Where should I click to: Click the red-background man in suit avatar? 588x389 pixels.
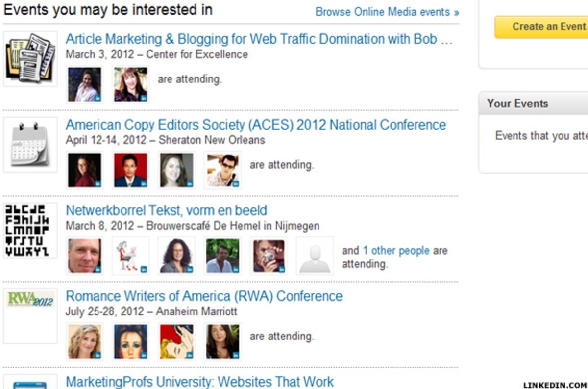tap(130, 170)
